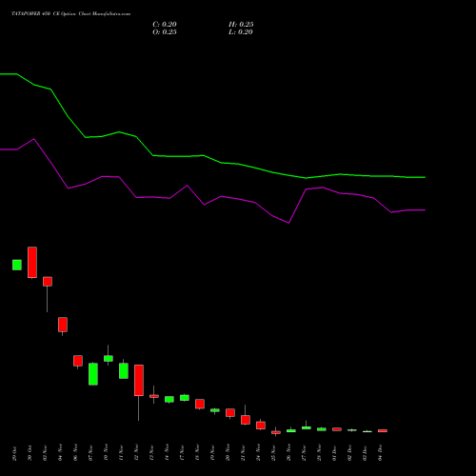Select the close value C: 0.20

[x=165, y=25]
